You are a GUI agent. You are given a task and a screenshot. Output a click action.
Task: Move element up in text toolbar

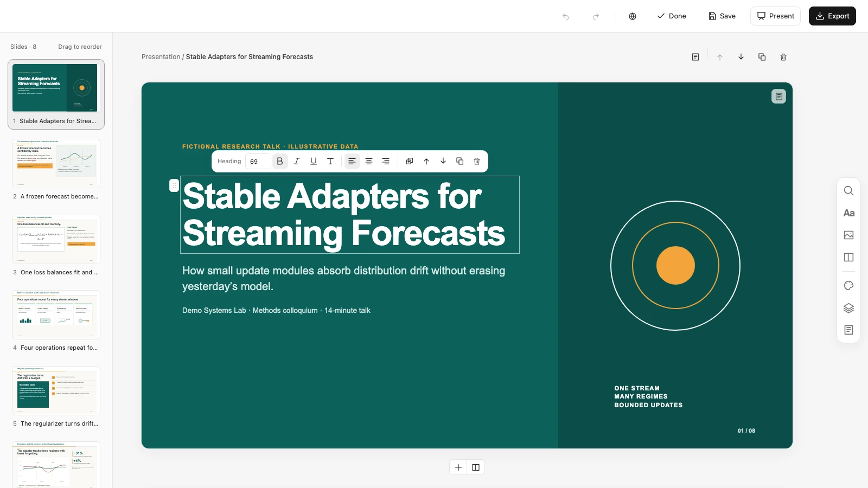click(x=426, y=161)
